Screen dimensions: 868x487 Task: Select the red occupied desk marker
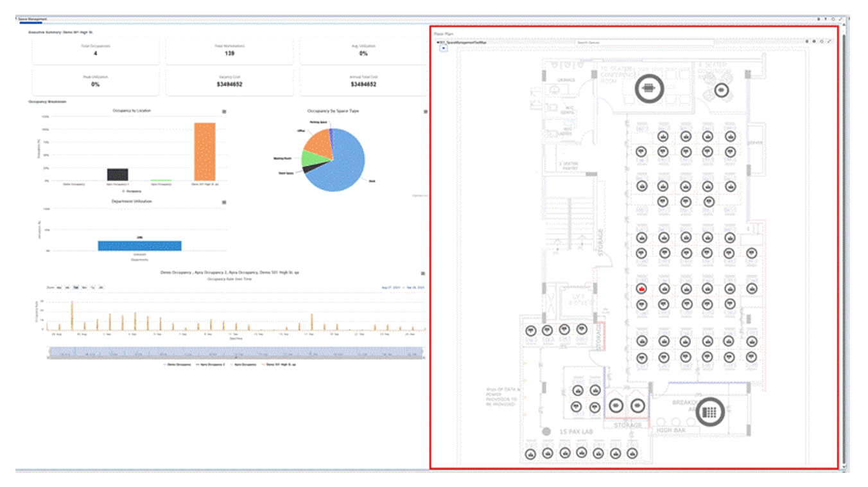641,289
